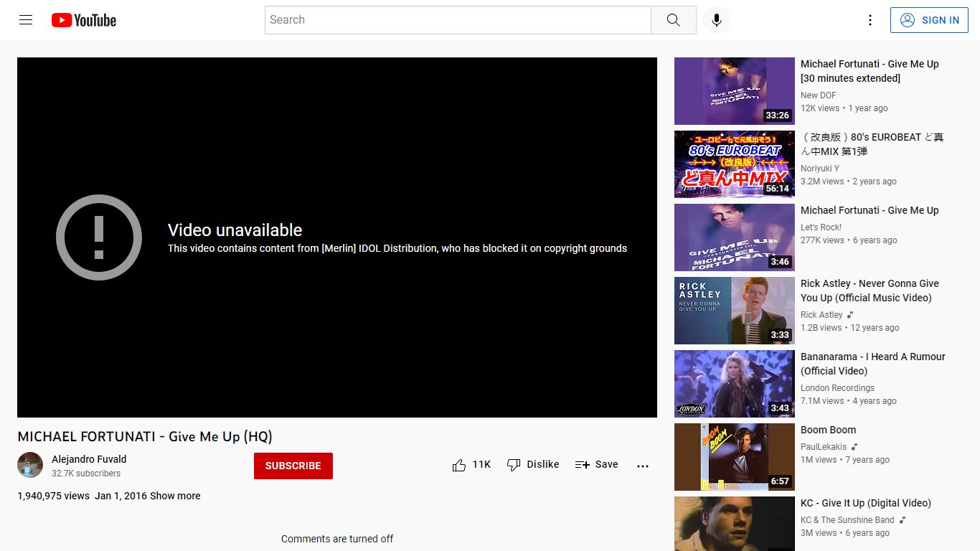This screenshot has height=551, width=980.
Task: Go to YouTube home via logo
Action: (x=84, y=20)
